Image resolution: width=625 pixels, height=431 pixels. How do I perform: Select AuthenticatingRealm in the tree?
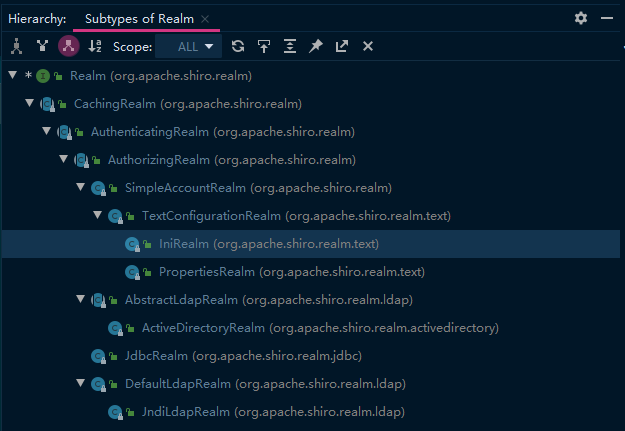click(311, 132)
